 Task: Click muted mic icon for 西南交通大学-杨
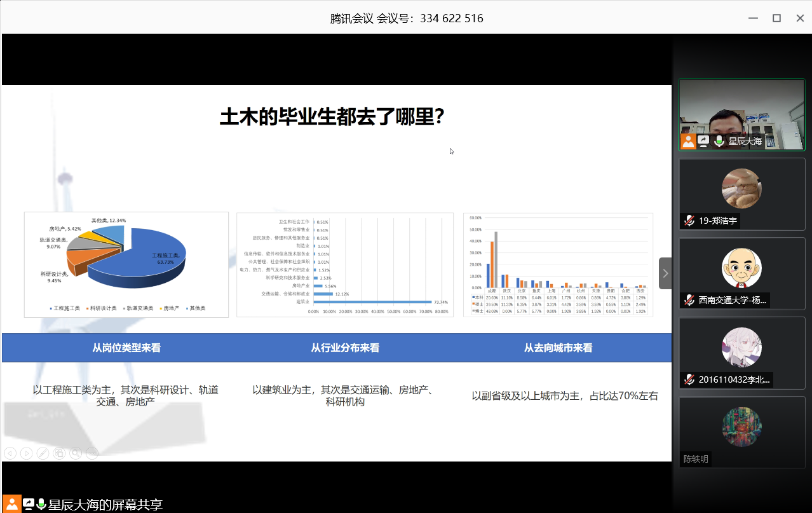click(x=689, y=300)
